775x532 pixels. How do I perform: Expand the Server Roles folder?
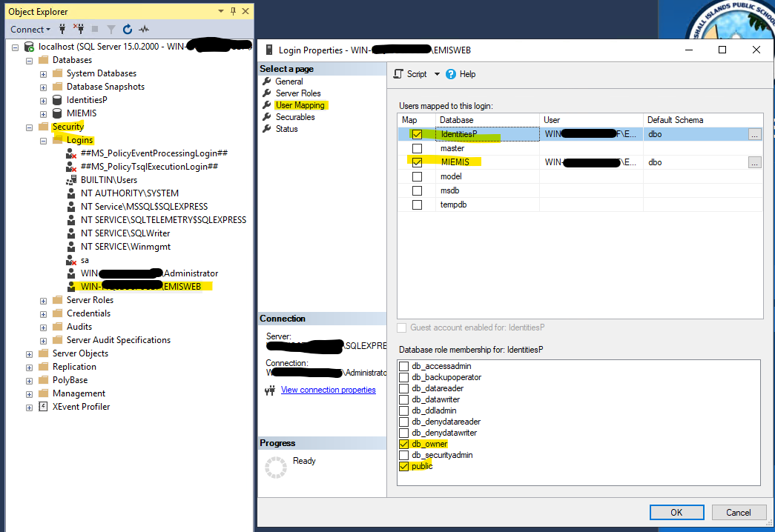tap(43, 300)
